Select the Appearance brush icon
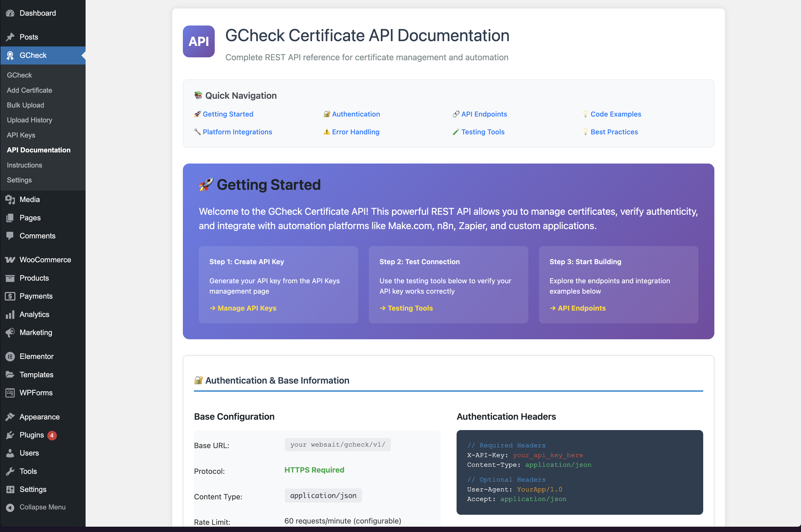Screen dimensions: 801x532 click(10, 416)
